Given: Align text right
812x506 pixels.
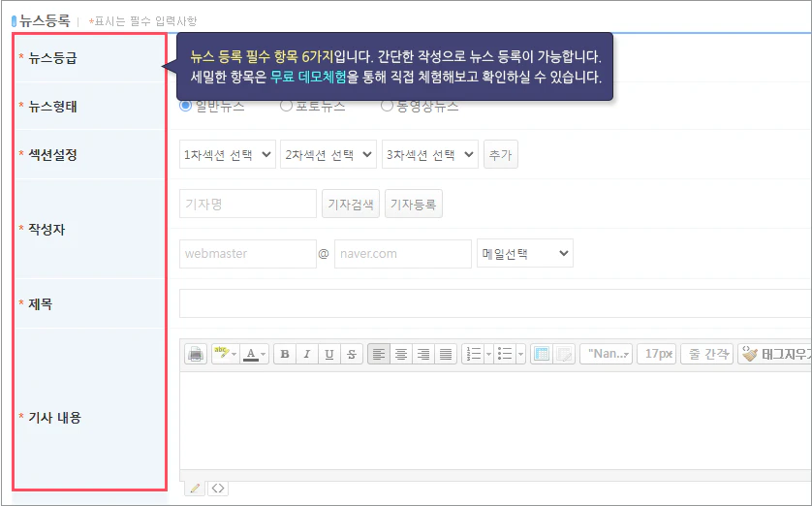Looking at the screenshot, I should (x=423, y=354).
